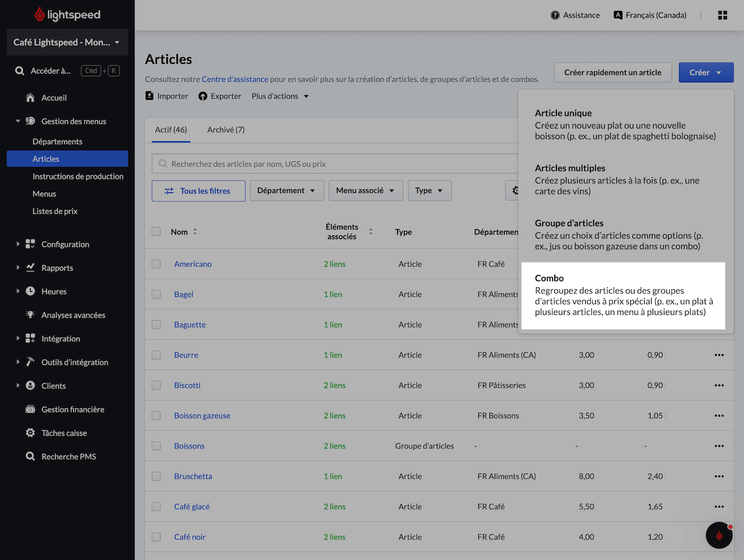Open the Type filter dropdown

429,191
